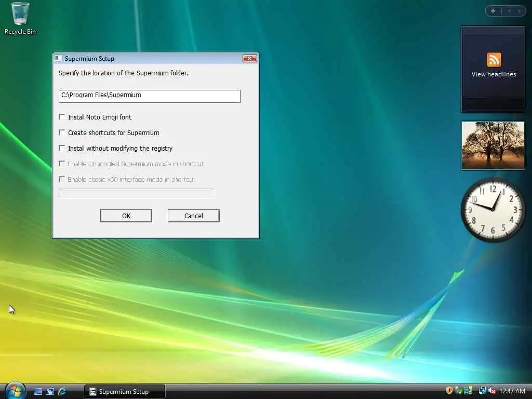Open View headlines in the feed gadget
The height and width of the screenshot is (399, 532).
point(494,74)
